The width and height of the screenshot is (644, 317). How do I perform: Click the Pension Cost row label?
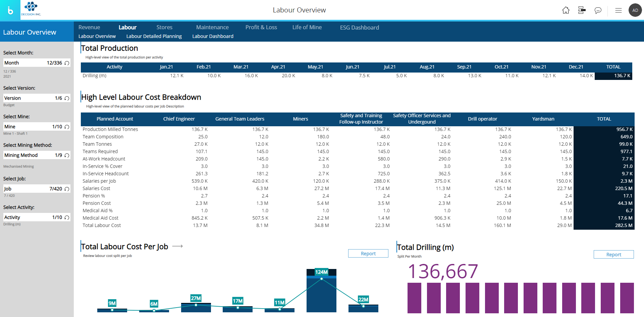(97, 203)
